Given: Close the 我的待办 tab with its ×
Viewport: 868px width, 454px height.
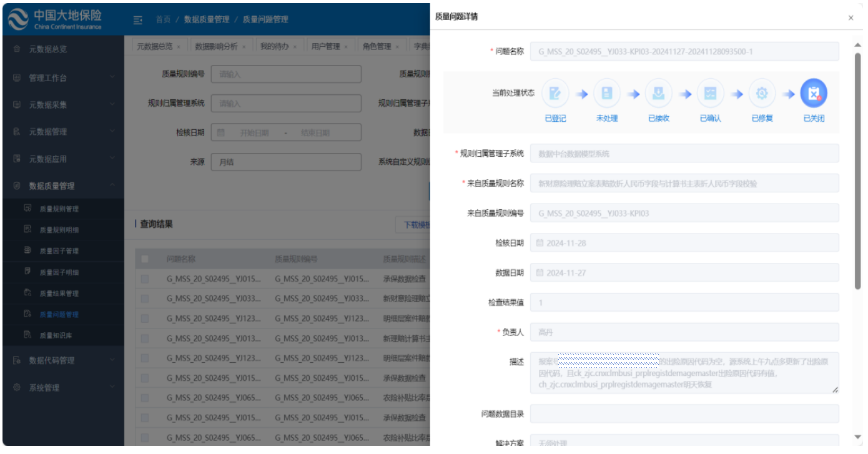Looking at the screenshot, I should tap(295, 47).
